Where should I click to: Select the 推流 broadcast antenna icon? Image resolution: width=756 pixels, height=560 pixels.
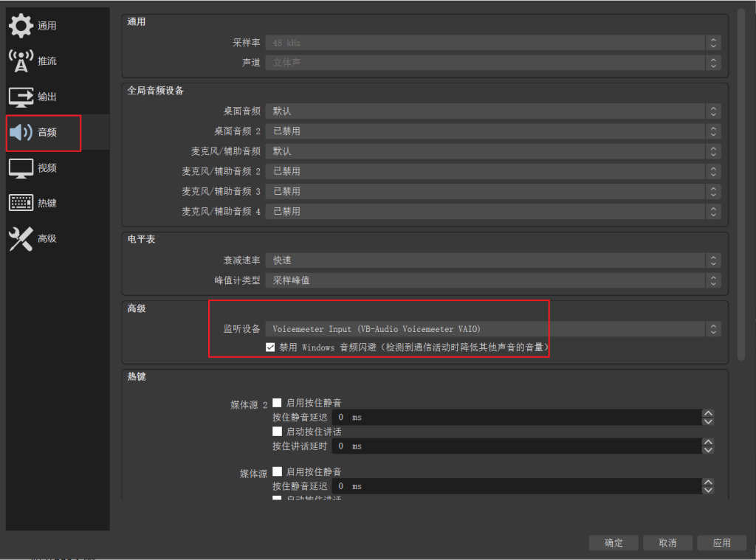[x=21, y=61]
